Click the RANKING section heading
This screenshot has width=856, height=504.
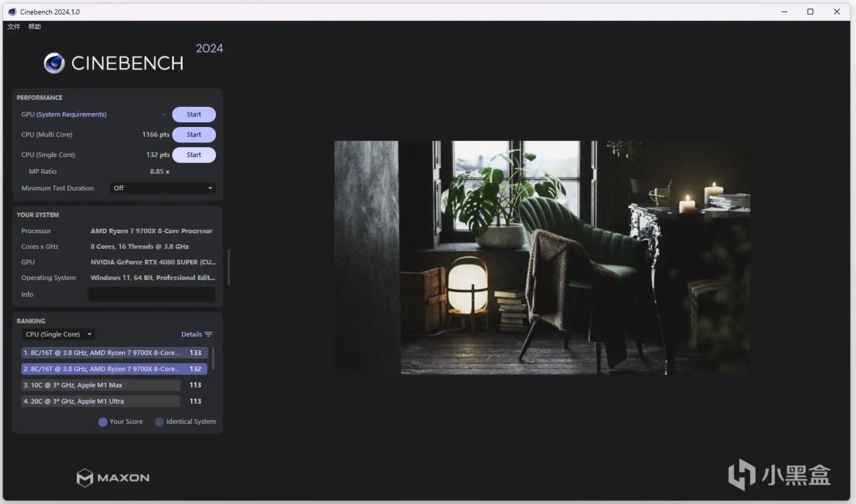point(31,322)
